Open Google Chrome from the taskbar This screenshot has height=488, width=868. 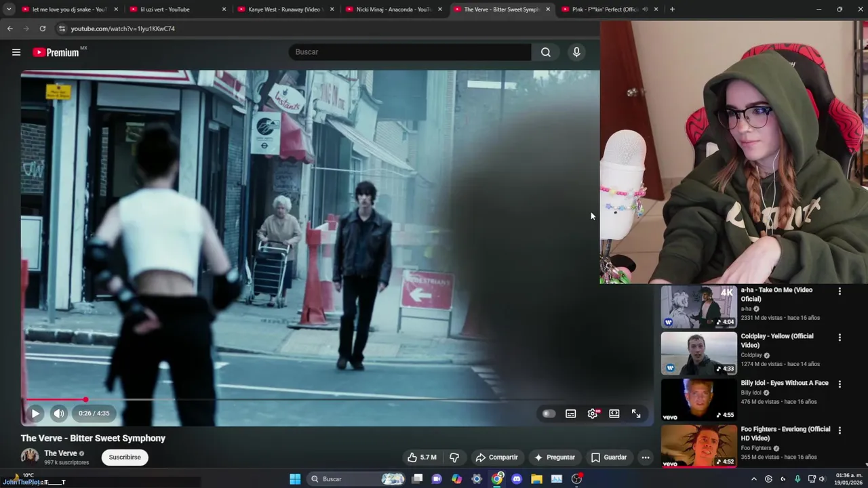click(x=497, y=479)
